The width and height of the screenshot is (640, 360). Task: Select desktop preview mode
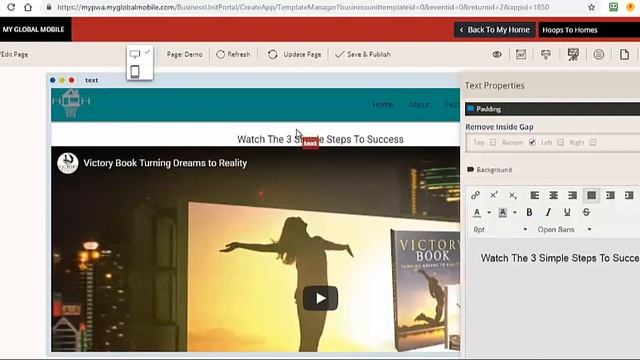(x=135, y=54)
